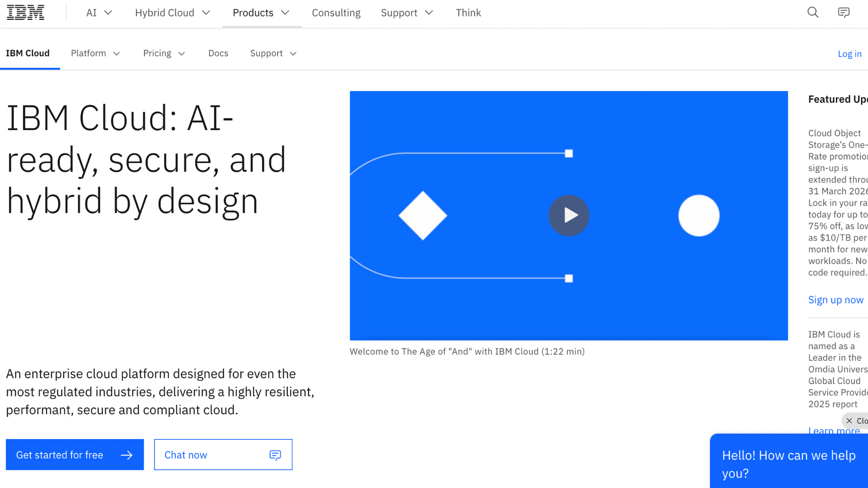The image size is (868, 488).
Task: Open the chat icon in the top bar
Action: click(x=843, y=13)
